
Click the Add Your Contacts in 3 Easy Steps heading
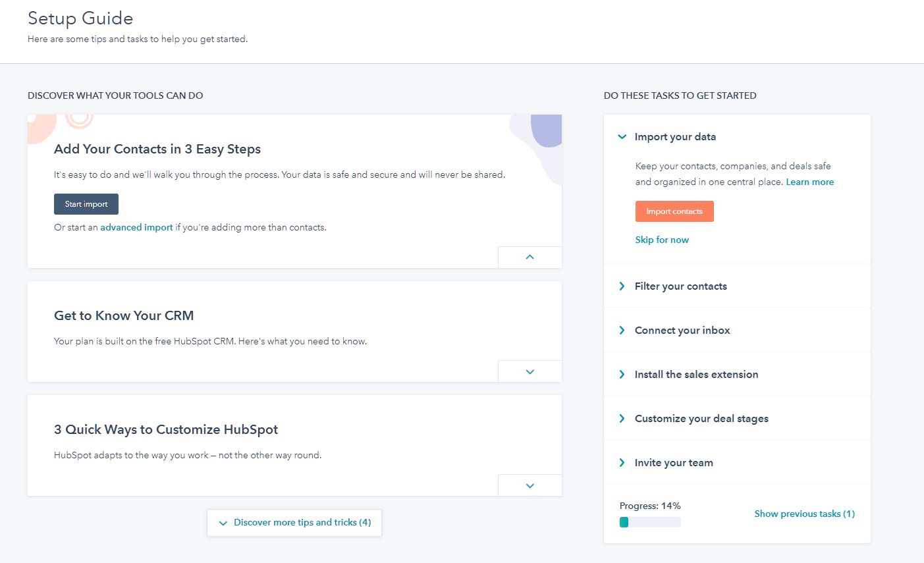(x=157, y=149)
